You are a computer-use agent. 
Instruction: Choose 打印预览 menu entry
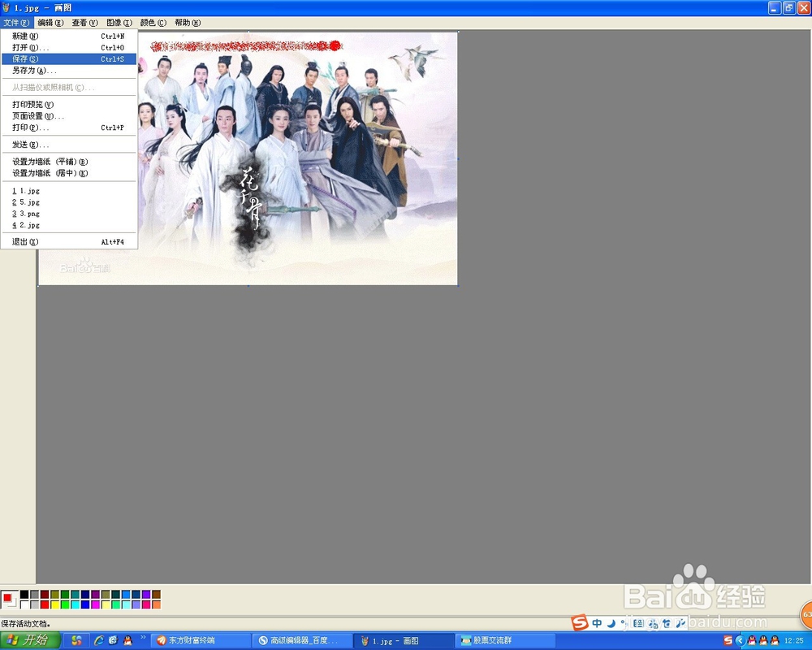[69, 105]
